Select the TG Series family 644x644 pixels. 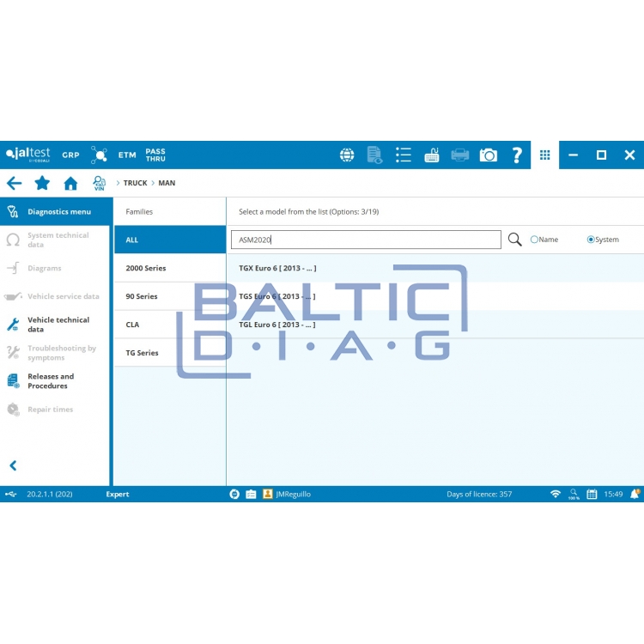170,353
